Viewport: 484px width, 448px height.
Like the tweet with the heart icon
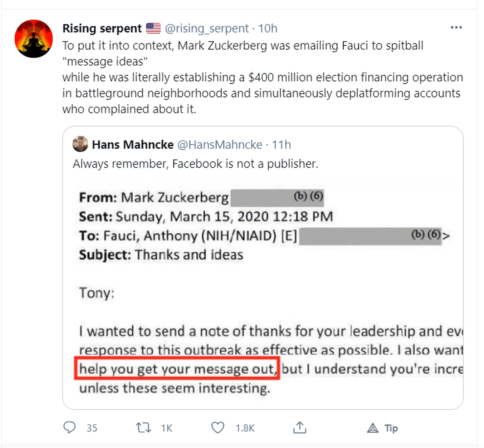tap(218, 428)
